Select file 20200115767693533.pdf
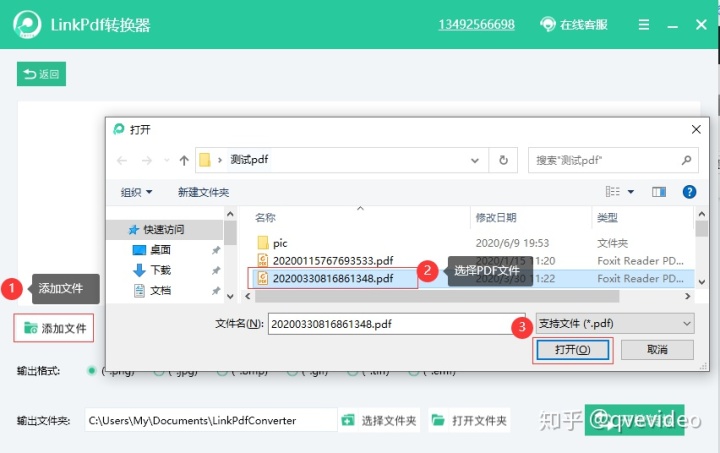The width and height of the screenshot is (720, 453). click(x=333, y=261)
